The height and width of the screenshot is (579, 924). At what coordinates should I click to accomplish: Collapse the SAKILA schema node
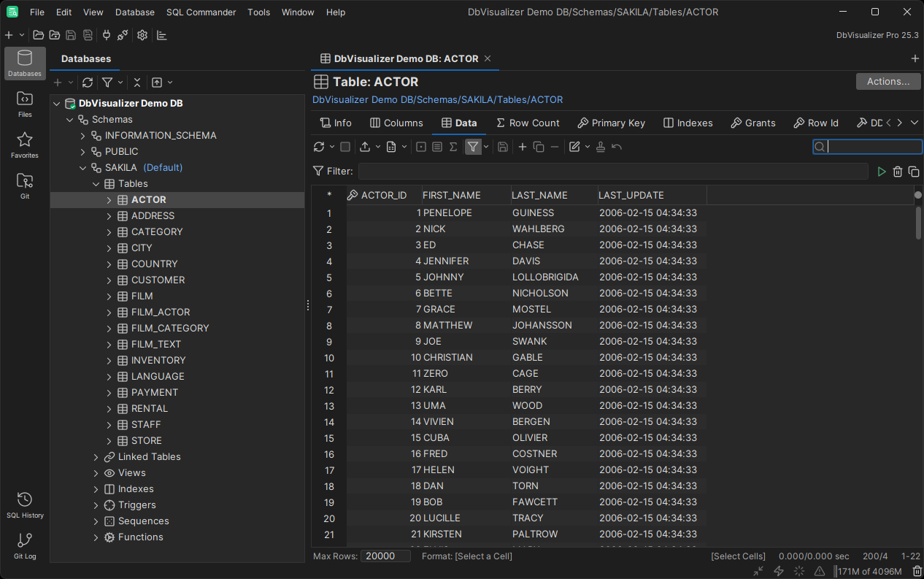82,167
